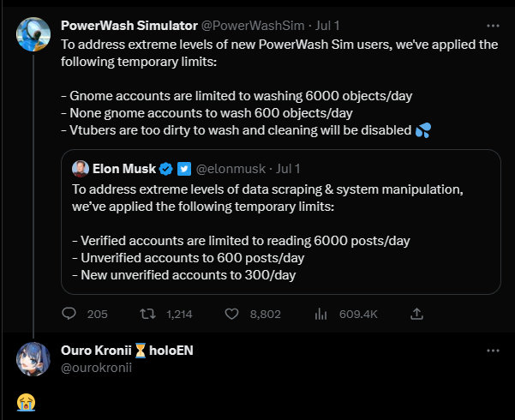The height and width of the screenshot is (420, 515).
Task: Open the @ourokronii handle
Action: click(96, 368)
